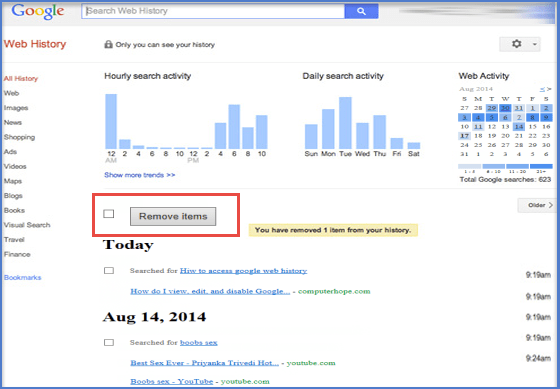Click the 'Today' heading
560x389 pixels.
[x=128, y=245]
